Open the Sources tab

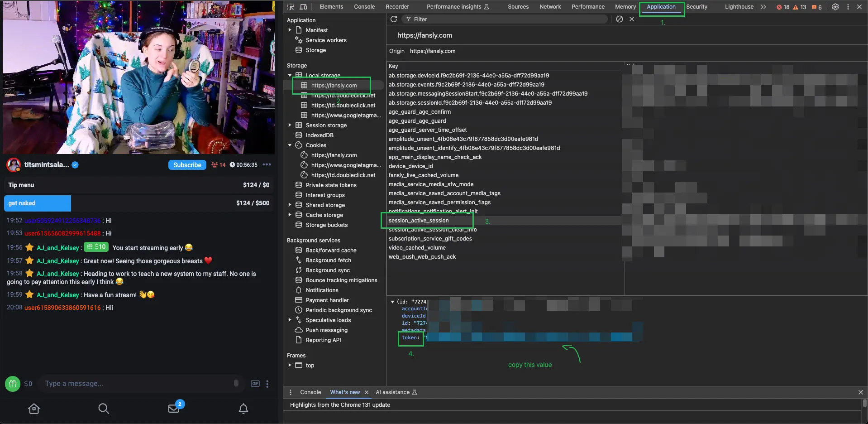tap(518, 7)
